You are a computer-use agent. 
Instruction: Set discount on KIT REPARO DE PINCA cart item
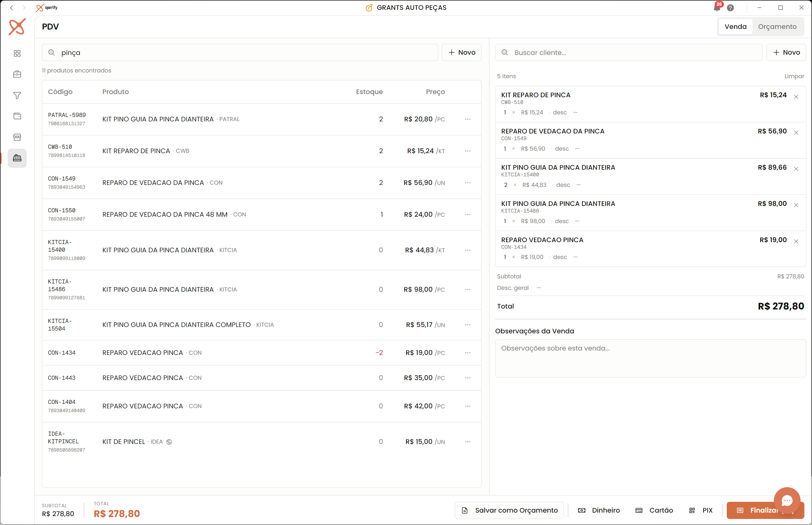point(575,112)
